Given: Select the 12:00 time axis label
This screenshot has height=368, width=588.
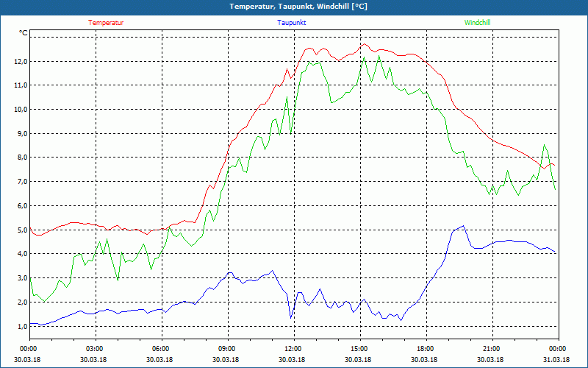Looking at the screenshot, I should 293,349.
